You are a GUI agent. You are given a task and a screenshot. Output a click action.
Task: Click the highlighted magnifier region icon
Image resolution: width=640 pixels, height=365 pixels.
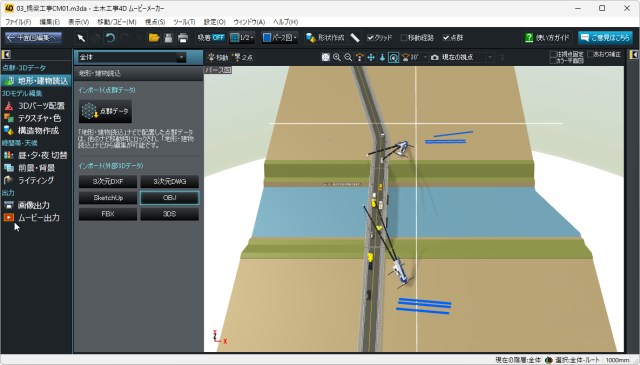(x=393, y=58)
